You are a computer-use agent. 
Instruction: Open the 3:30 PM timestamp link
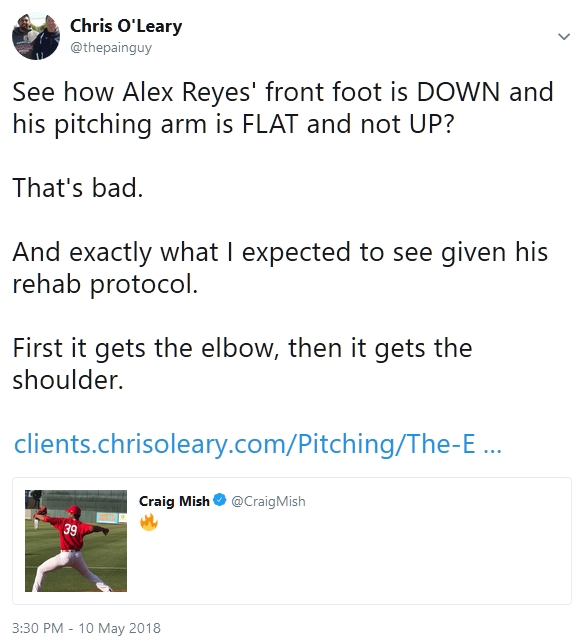[38, 628]
